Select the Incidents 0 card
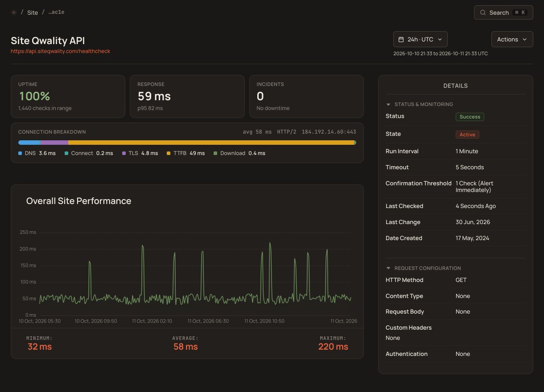Screen dimensions: 544x392 306,96
